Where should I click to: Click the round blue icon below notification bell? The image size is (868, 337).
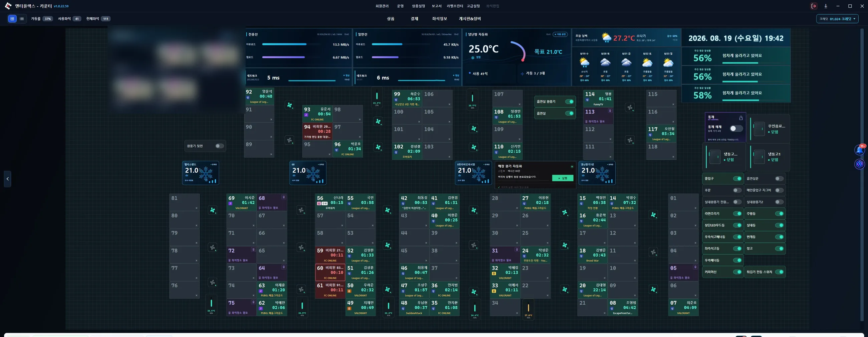click(860, 164)
